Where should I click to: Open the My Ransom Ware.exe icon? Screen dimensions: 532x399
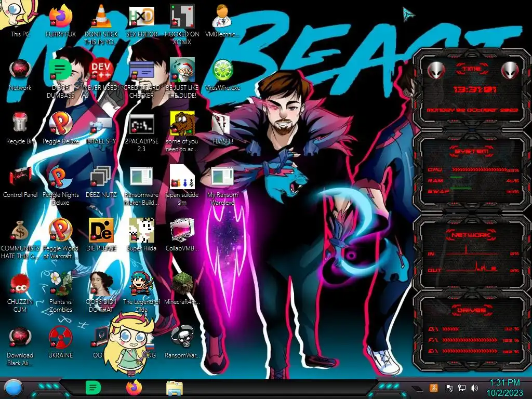(x=222, y=186)
